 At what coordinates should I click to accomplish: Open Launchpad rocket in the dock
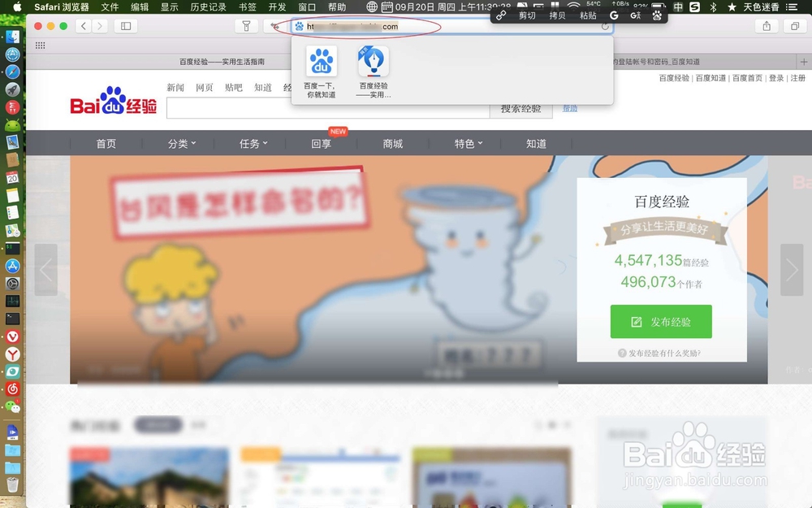12,89
